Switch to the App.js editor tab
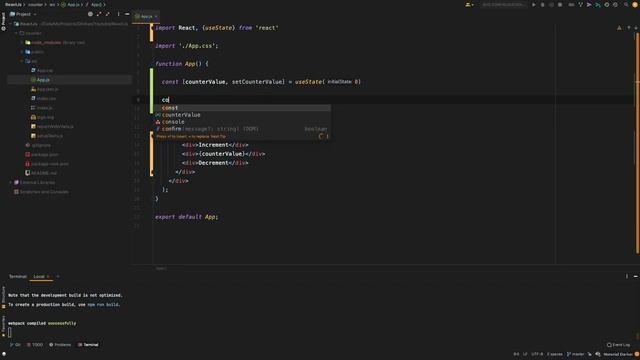The width and height of the screenshot is (640, 360). coord(146,16)
